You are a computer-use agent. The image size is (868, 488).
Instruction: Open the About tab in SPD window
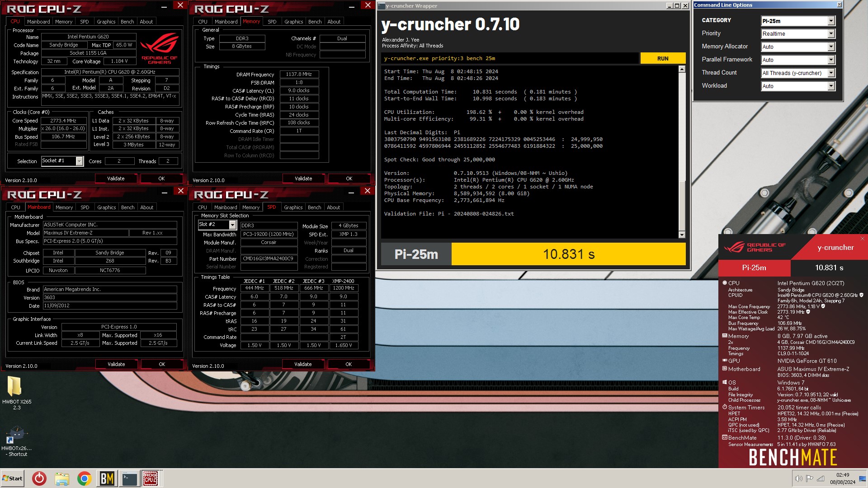tap(333, 207)
